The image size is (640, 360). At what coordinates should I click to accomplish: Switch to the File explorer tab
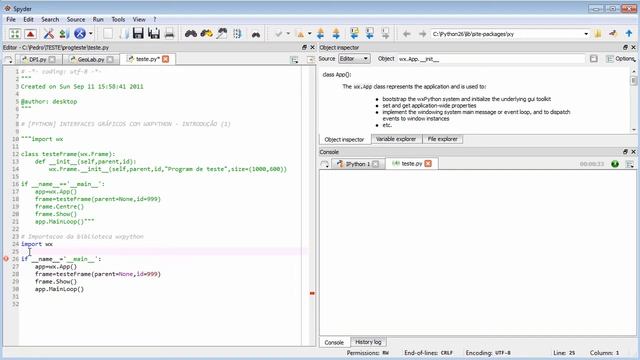(442, 139)
